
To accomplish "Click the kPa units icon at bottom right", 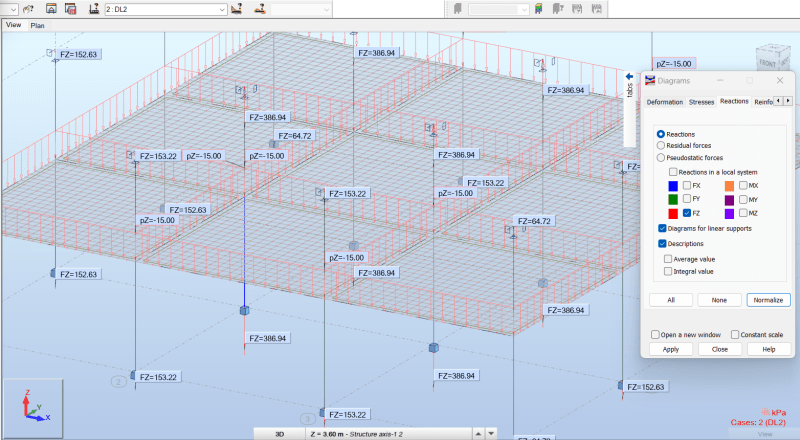I will tap(765, 412).
